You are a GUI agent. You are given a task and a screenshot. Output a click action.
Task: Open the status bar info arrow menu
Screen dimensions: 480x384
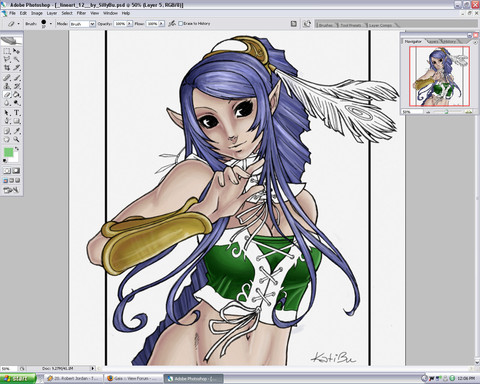[93, 368]
